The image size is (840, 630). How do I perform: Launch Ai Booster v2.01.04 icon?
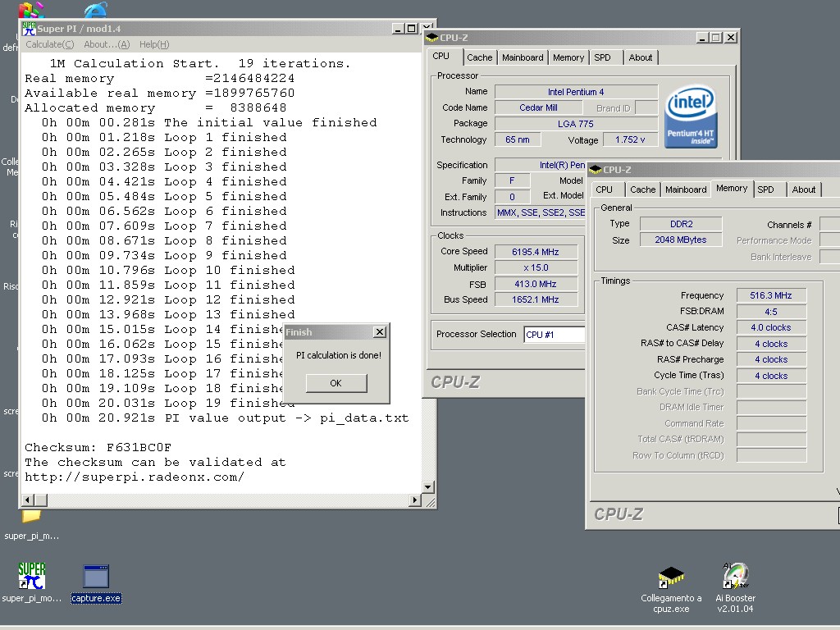[735, 576]
